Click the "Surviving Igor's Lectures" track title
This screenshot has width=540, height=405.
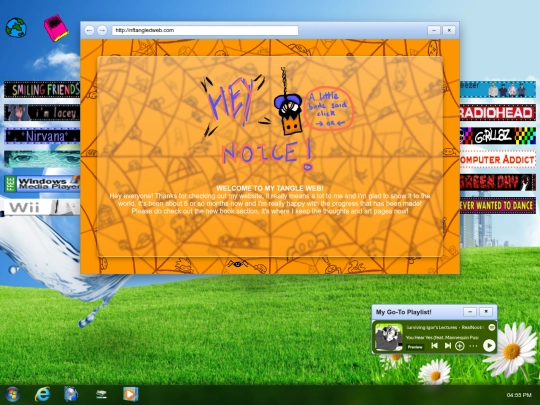tap(432, 328)
